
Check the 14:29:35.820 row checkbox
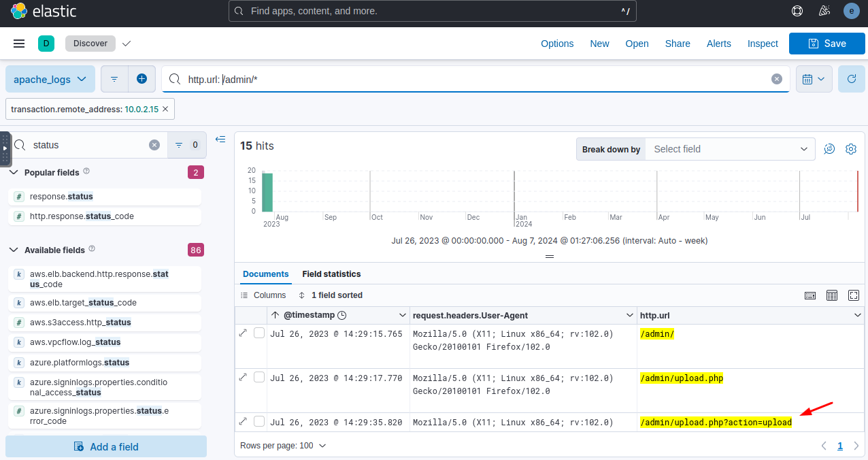coord(259,421)
